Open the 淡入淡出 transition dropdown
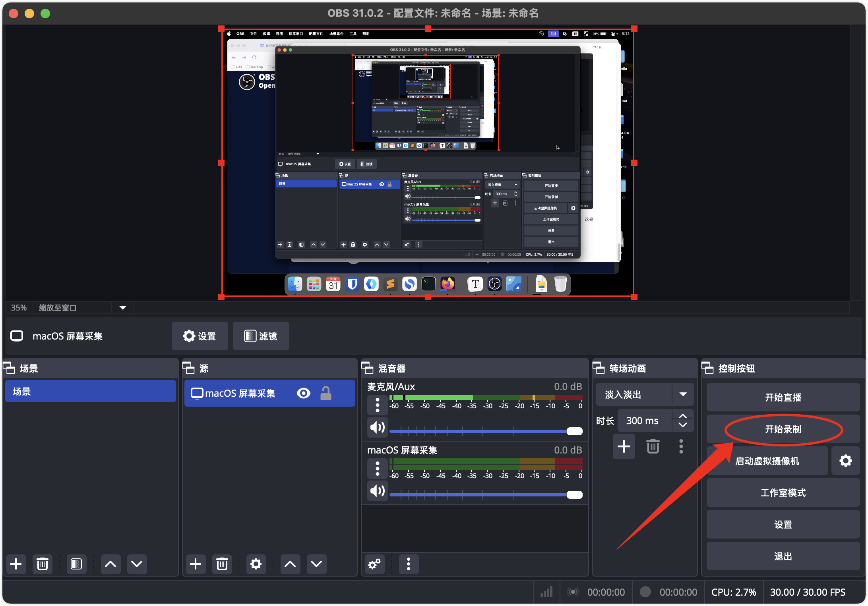The image size is (868, 606). [645, 394]
